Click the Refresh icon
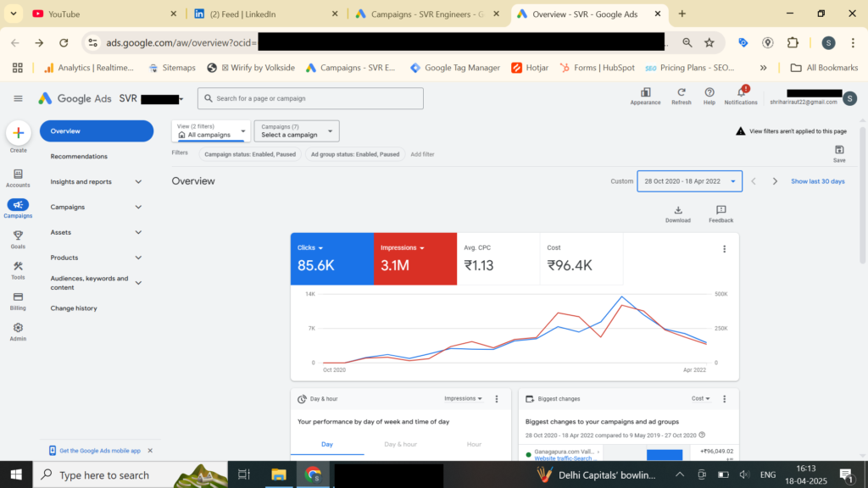This screenshot has height=488, width=868. point(681,92)
